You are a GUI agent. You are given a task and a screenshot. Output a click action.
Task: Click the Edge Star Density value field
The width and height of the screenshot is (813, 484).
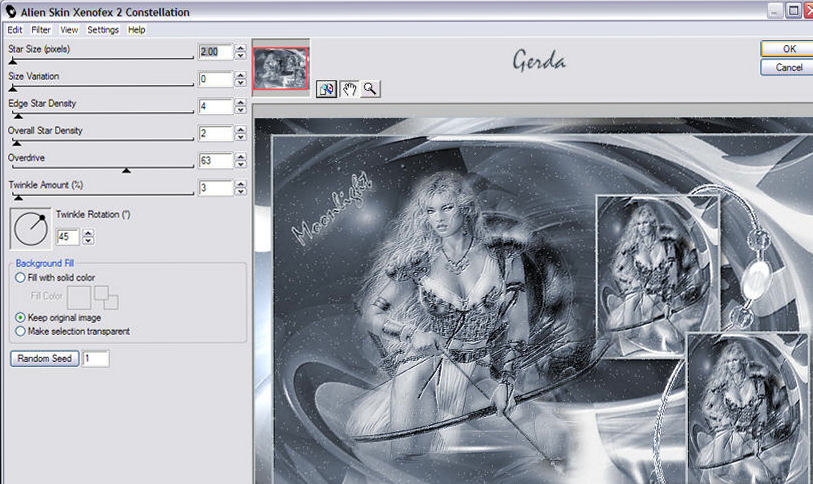[215, 106]
